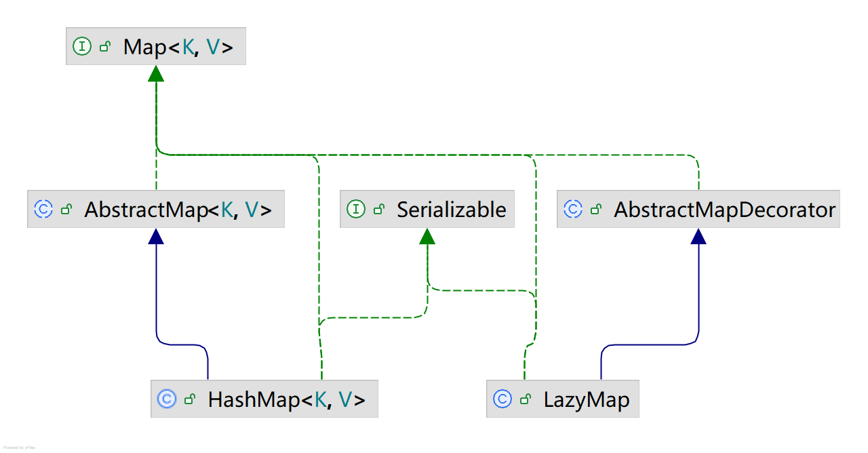Click the abstract class icon of AbstractMap
Image resolution: width=868 pixels, height=453 pixels.
pos(43,209)
